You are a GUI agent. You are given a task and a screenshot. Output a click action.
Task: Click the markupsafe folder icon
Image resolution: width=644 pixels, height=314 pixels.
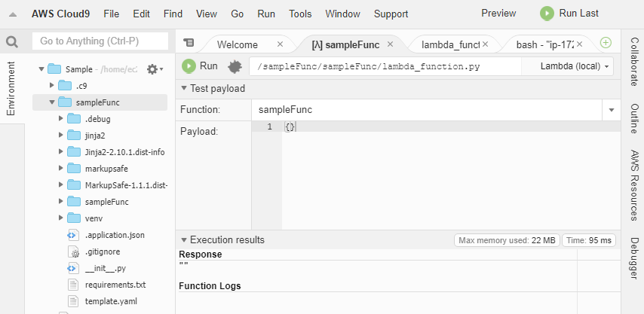pyautogui.click(x=74, y=169)
